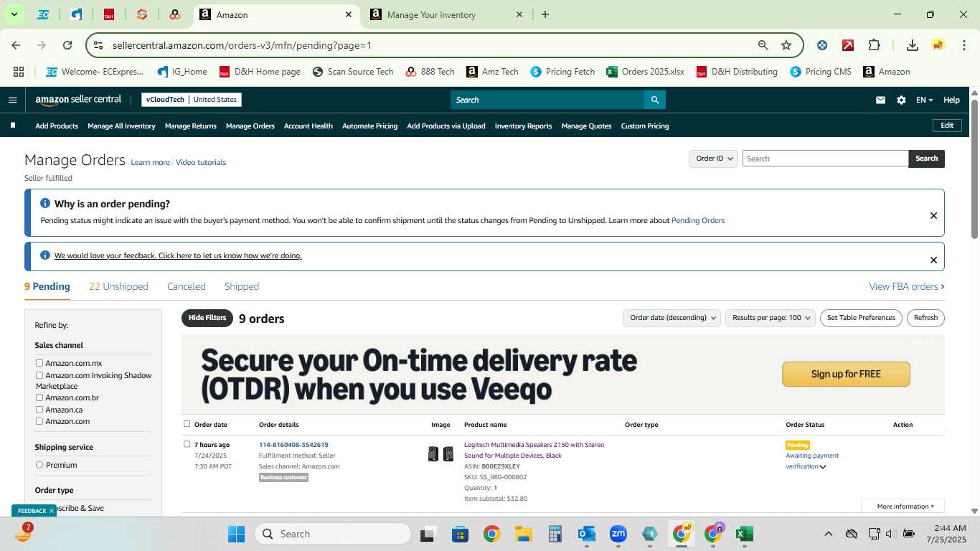The height and width of the screenshot is (551, 980).
Task: Close the FEEDBACK floating tab
Action: (x=52, y=511)
